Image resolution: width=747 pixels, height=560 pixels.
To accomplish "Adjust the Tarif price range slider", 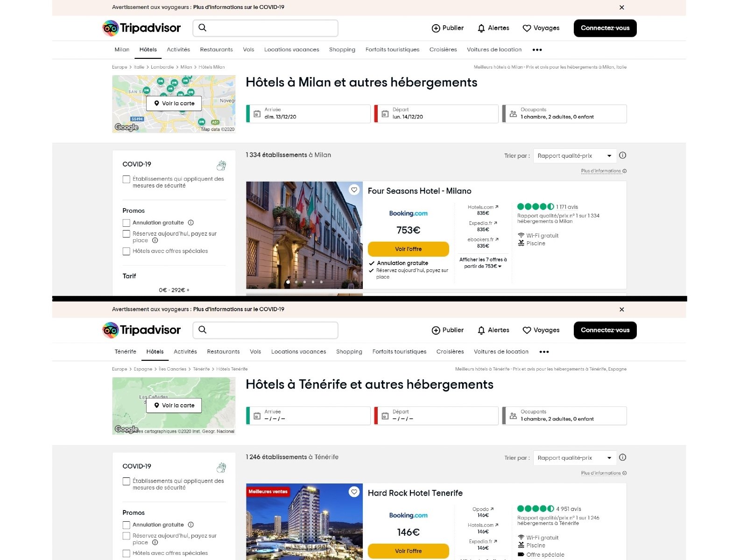I will pyautogui.click(x=174, y=290).
